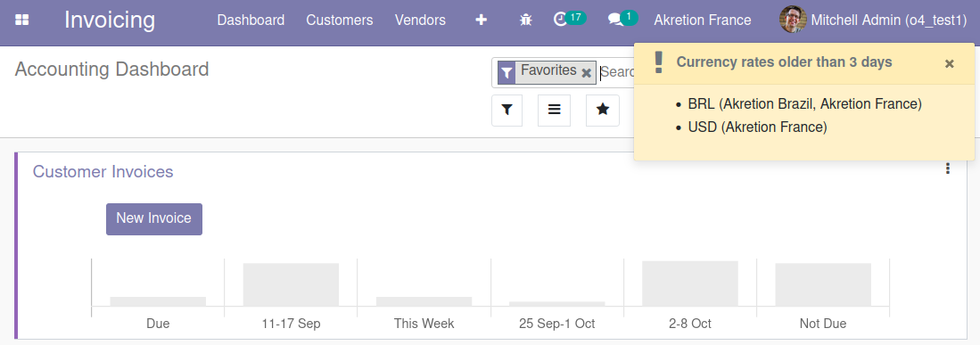Viewport: 980px width, 345px height.
Task: Click Mitchell Admin's avatar picture
Action: click(x=793, y=20)
